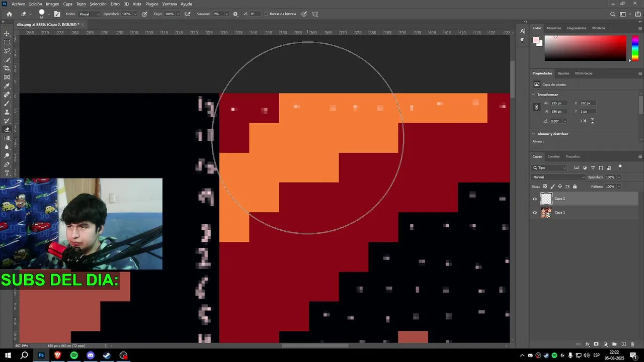The height and width of the screenshot is (362, 644).
Task: Collapse the Transformar section
Action: click(534, 95)
